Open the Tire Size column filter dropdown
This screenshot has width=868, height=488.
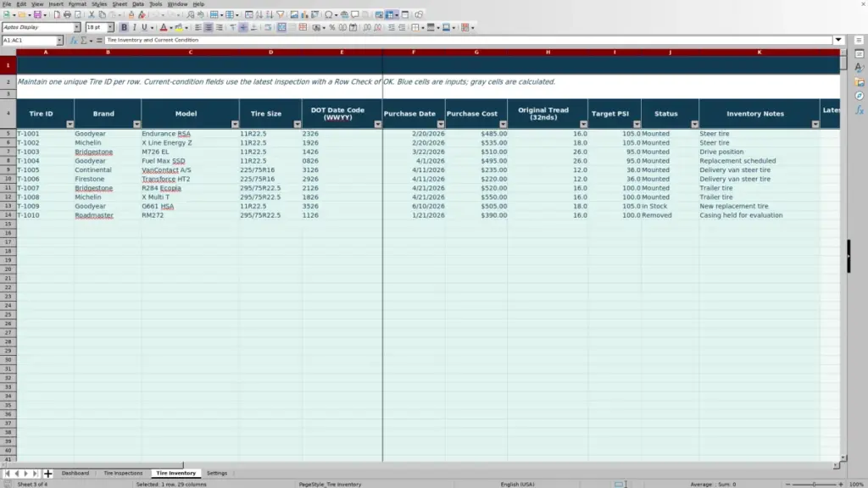pyautogui.click(x=298, y=125)
